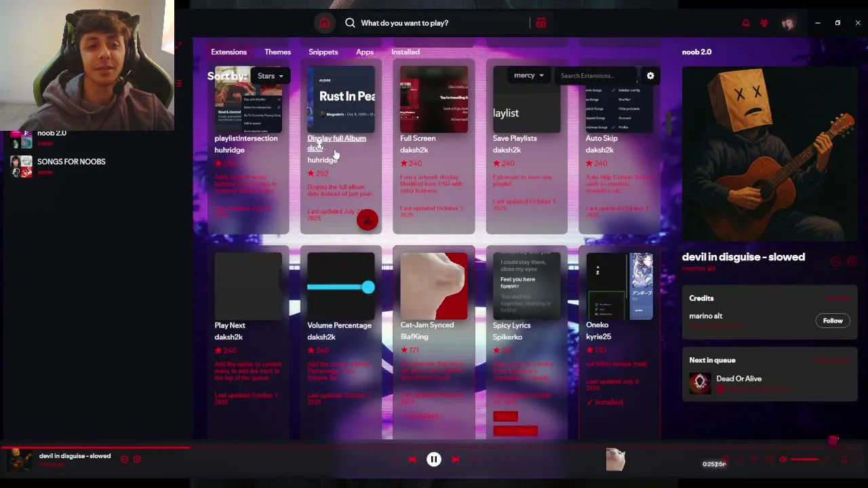Viewport: 868px width, 488px height.
Task: Open the marino alt artist link in Credits
Action: coord(706,316)
